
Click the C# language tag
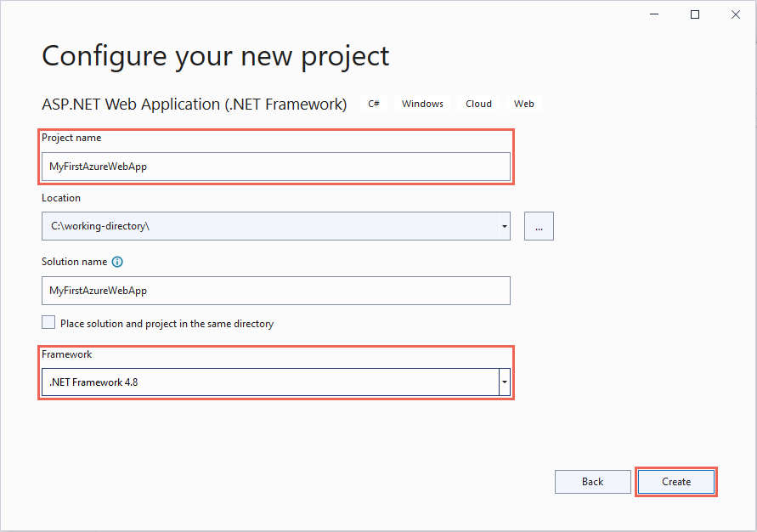pos(374,104)
